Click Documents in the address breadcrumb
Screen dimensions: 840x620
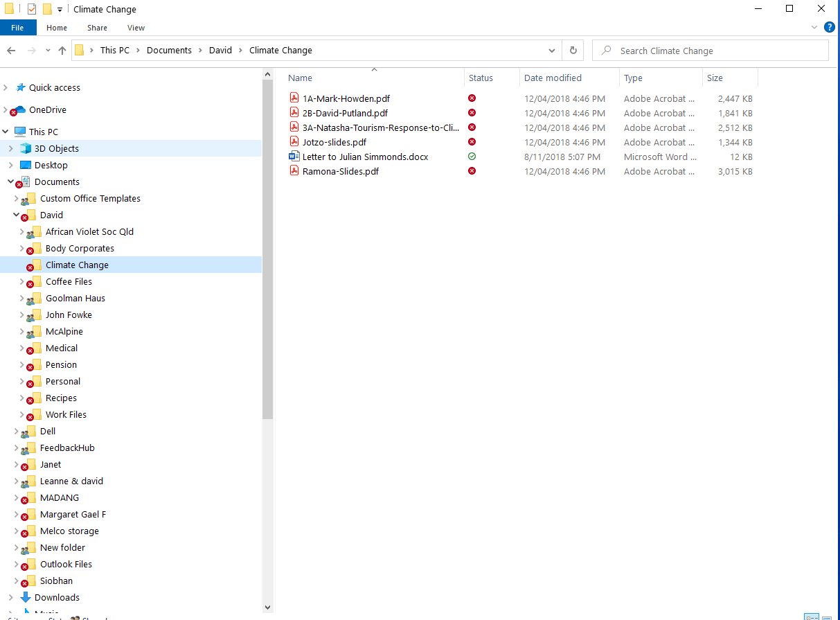[169, 51]
